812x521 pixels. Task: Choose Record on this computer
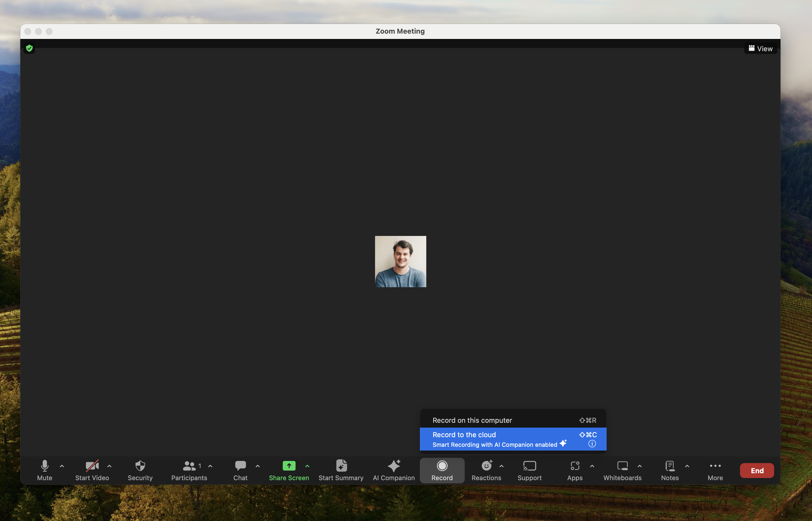(513, 420)
